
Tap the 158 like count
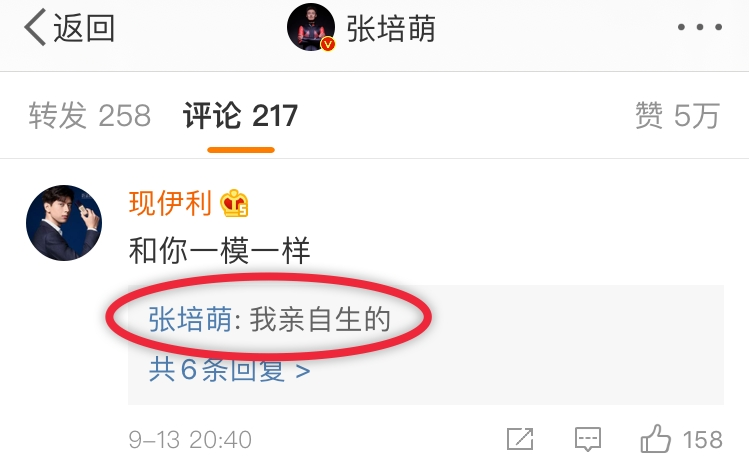coord(702,440)
